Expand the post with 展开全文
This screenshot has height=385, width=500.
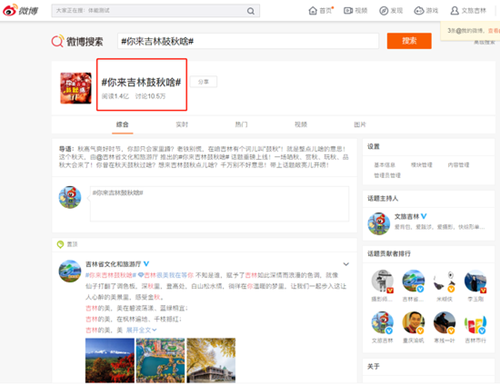(141, 330)
